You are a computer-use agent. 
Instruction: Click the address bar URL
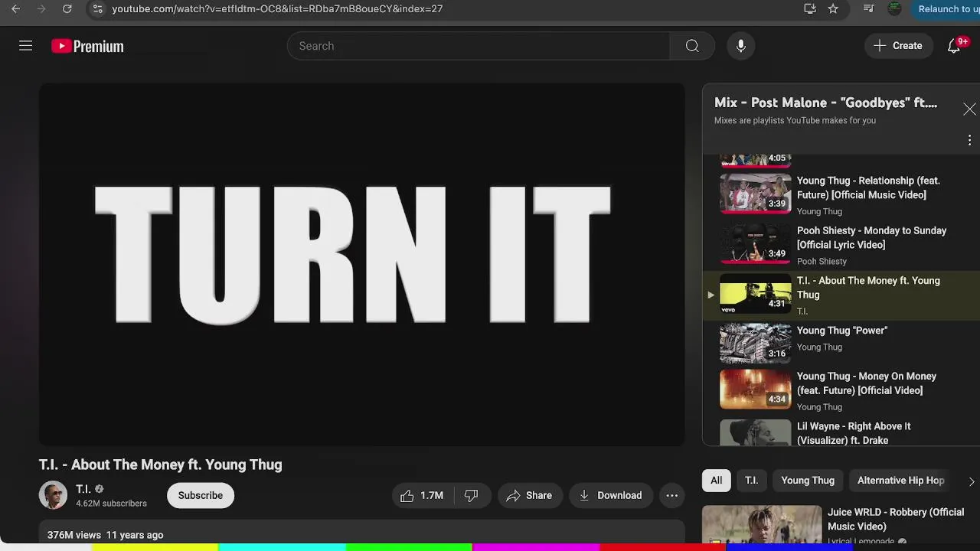(277, 8)
